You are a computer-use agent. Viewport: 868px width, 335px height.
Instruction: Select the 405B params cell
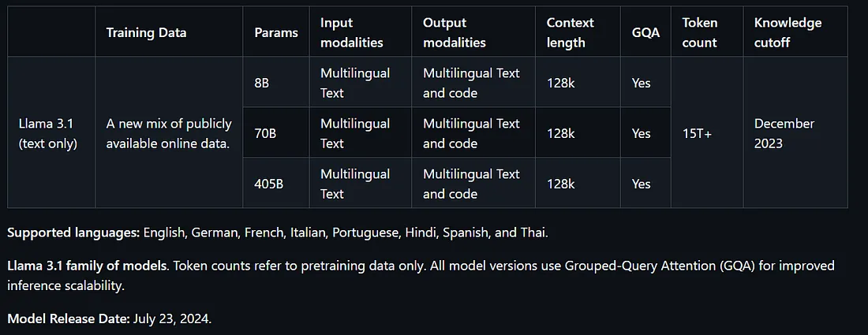tap(275, 183)
